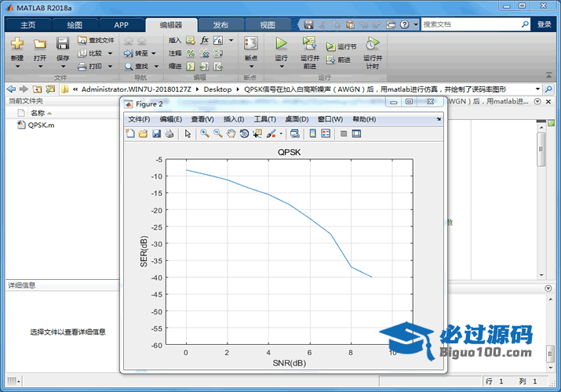Click the Zoom Out magnifier in Figure toolbar
Image resolution: width=561 pixels, height=392 pixels.
217,134
